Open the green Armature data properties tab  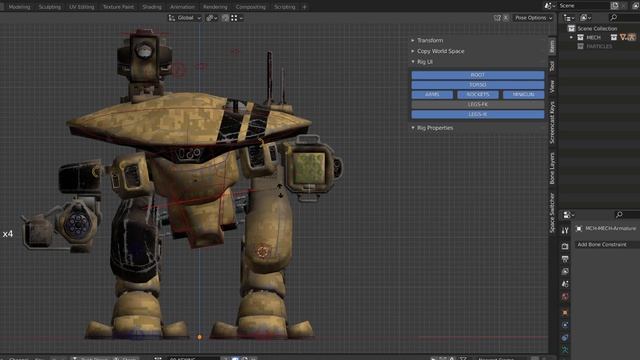click(x=565, y=350)
